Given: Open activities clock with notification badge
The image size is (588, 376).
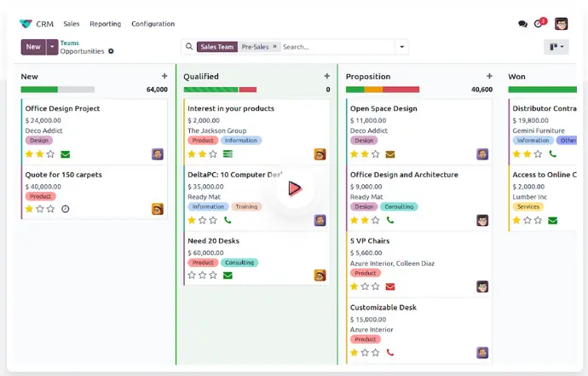Looking at the screenshot, I should (x=539, y=24).
